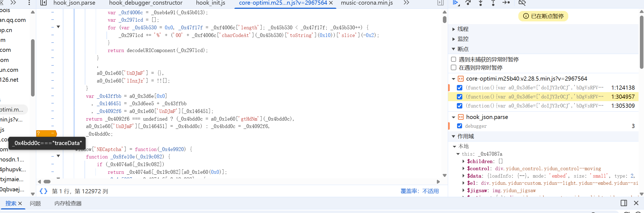Screen dimensions: 644x213
Task: Expand the 监控 section
Action: click(454, 39)
